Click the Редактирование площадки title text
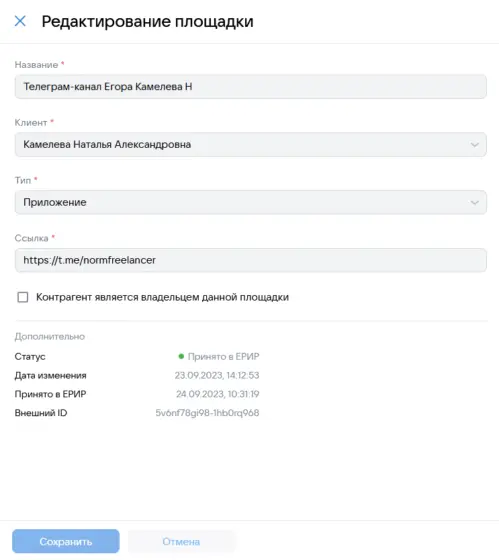The width and height of the screenshot is (499, 560). 148,21
